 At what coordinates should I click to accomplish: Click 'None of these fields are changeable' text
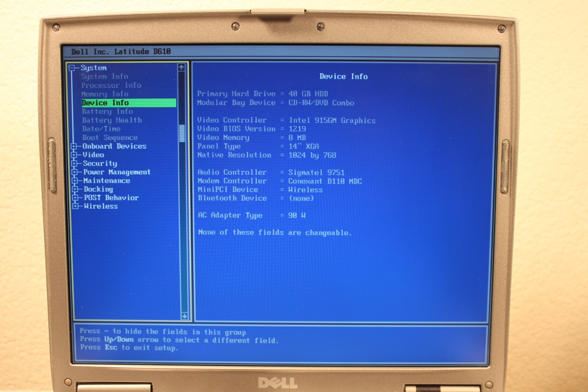(x=275, y=232)
